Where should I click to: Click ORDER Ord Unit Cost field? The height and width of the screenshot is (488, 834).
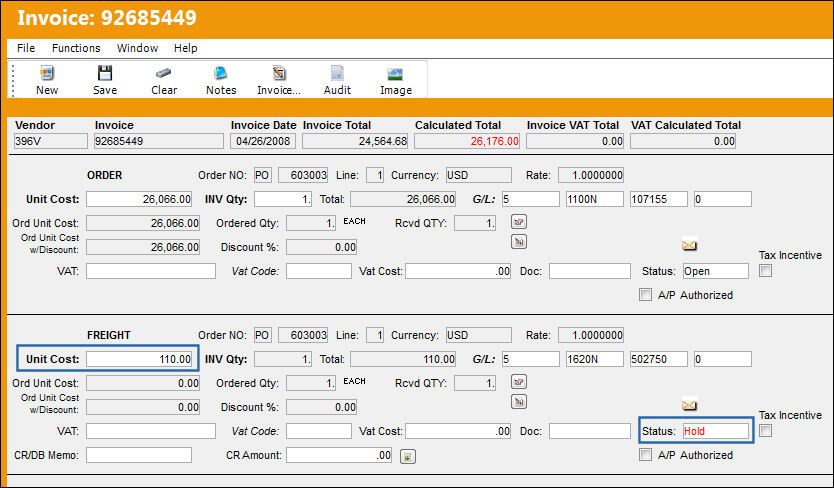point(143,223)
